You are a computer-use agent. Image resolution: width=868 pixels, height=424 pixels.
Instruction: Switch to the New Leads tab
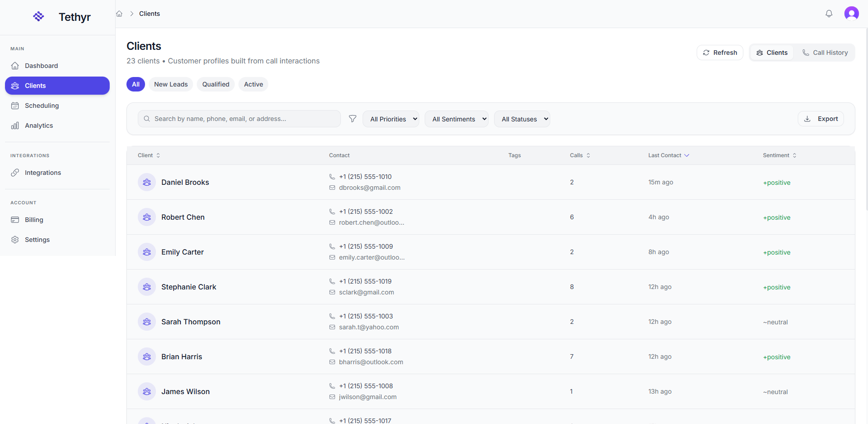click(170, 84)
